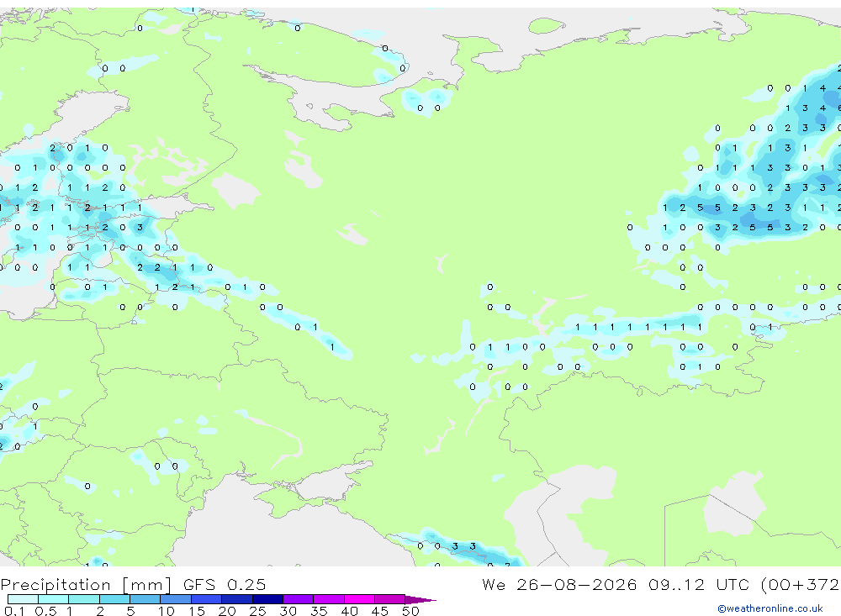Pick the legend swatch between 1 and 2

click(x=84, y=599)
